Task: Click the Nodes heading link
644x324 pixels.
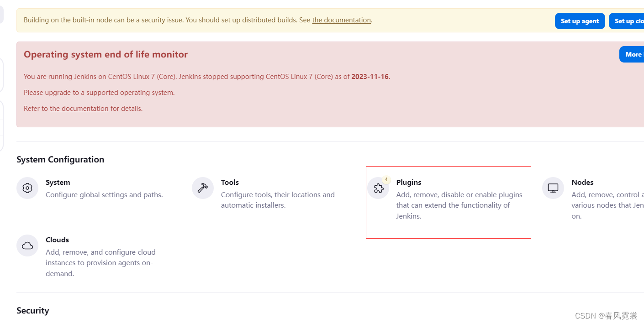Action: [582, 182]
